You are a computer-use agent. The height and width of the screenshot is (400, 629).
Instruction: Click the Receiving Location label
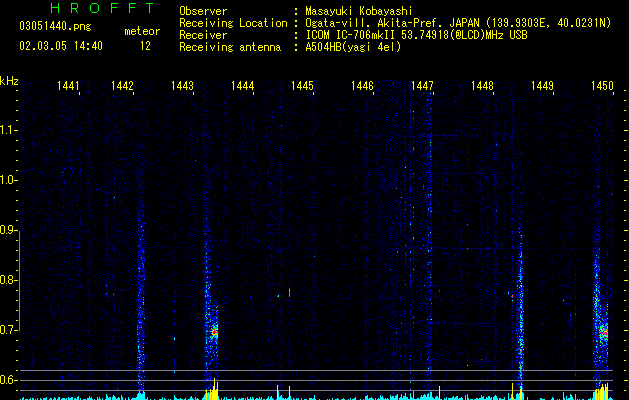tap(233, 23)
